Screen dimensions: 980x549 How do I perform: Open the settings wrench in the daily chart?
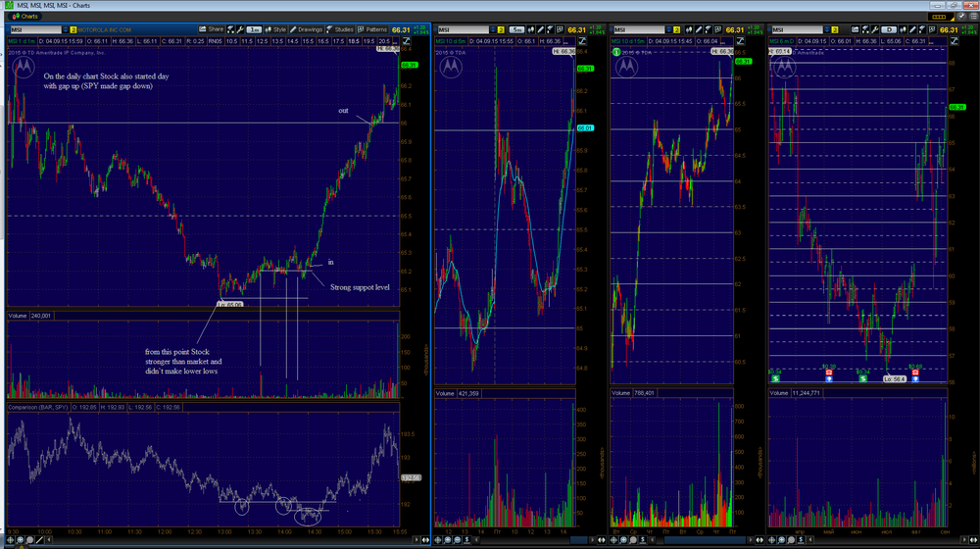pos(875,29)
